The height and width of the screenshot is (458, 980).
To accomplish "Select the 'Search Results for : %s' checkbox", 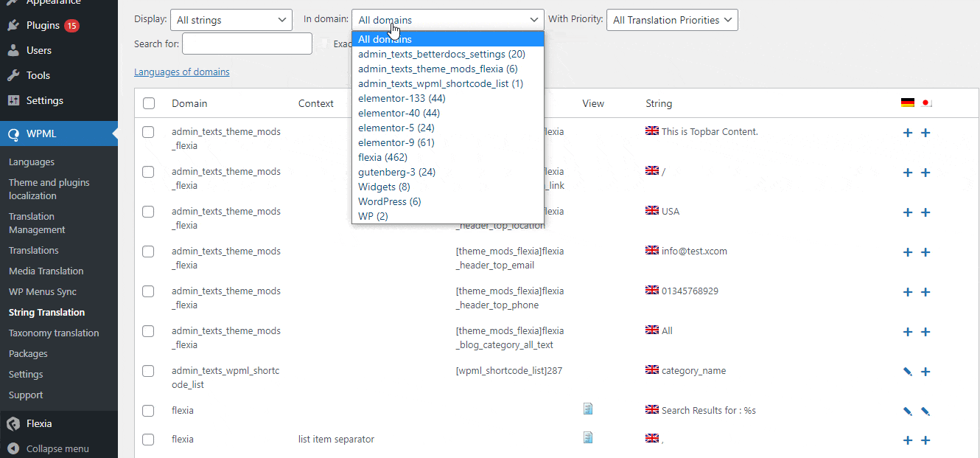I will (149, 411).
